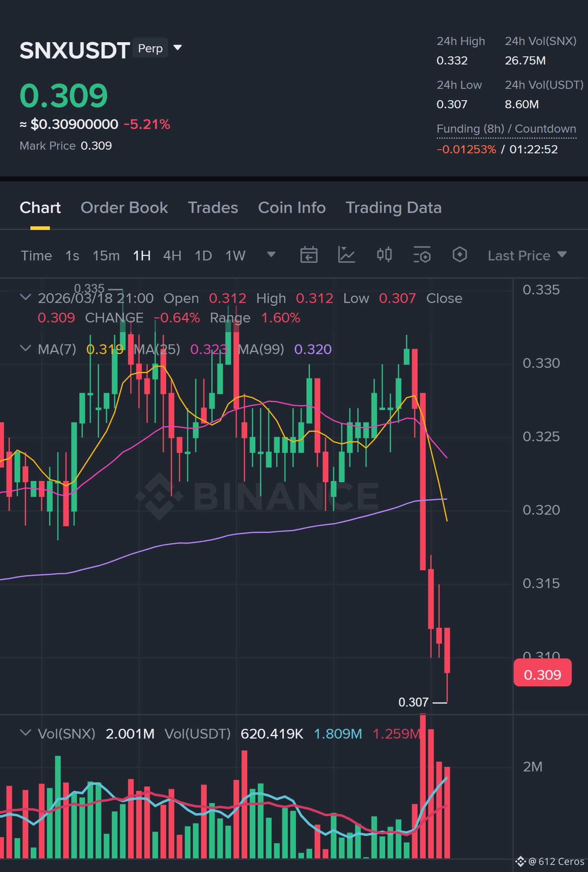
Task: Collapse the Vol(SNX) indicator chevron
Action: point(25,733)
